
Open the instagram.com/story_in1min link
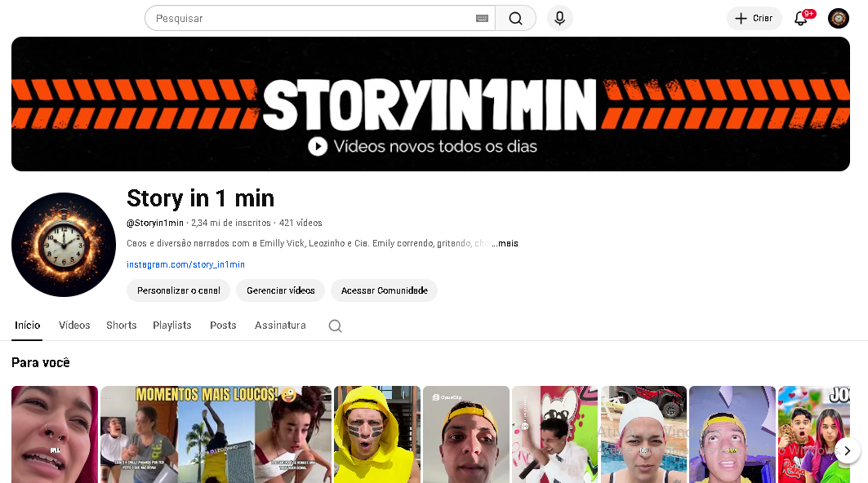click(185, 264)
